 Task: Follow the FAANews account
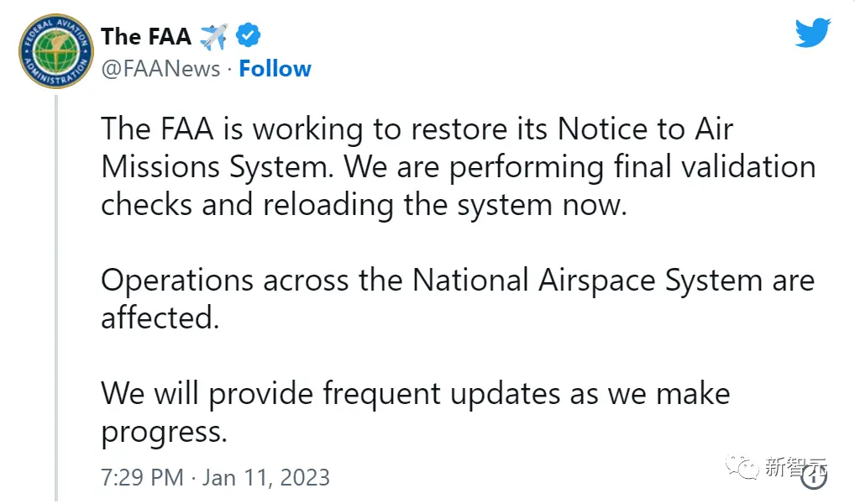[x=275, y=69]
